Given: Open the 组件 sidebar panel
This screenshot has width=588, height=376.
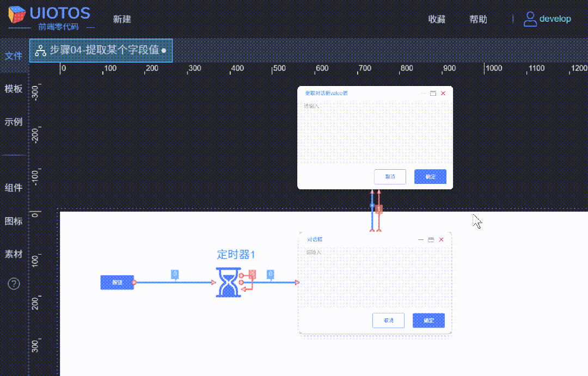Looking at the screenshot, I should point(14,188).
